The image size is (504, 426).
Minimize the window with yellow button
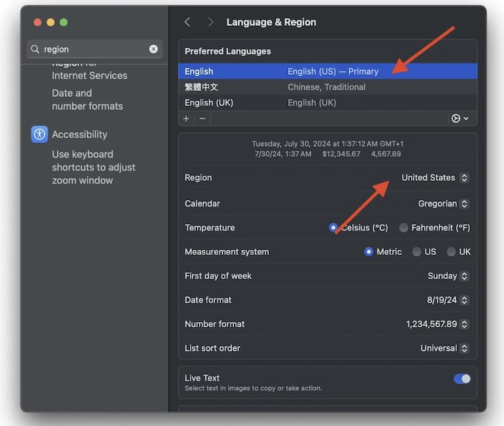(50, 22)
